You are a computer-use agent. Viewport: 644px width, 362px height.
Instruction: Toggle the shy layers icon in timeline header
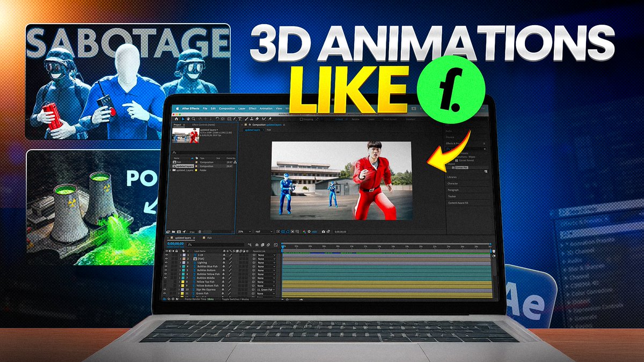click(x=257, y=245)
